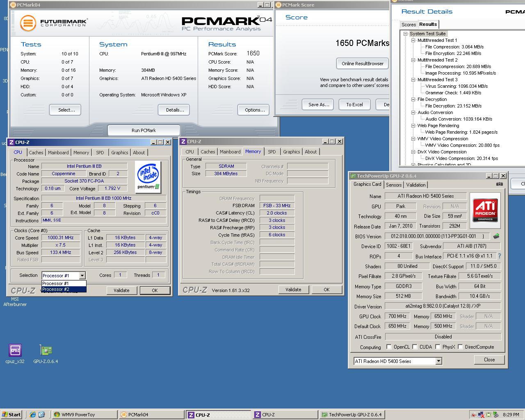Click the ATI Radeon logo in GPU-Z

pyautogui.click(x=485, y=210)
